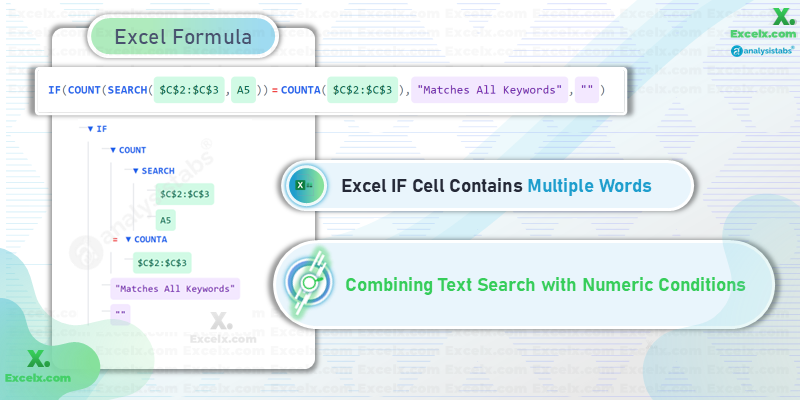800x400 pixels.
Task: Click the Excelx.com logo bottom left
Action: (x=38, y=366)
